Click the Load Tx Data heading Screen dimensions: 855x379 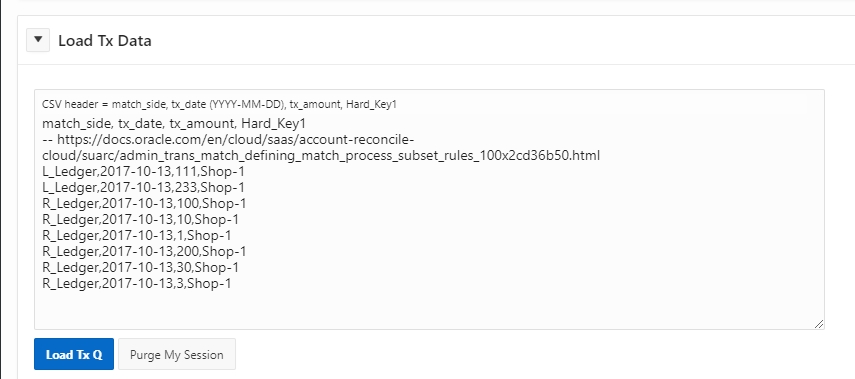[105, 40]
